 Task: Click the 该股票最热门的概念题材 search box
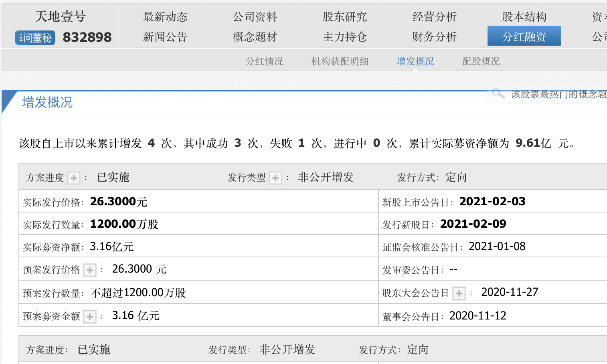[557, 94]
